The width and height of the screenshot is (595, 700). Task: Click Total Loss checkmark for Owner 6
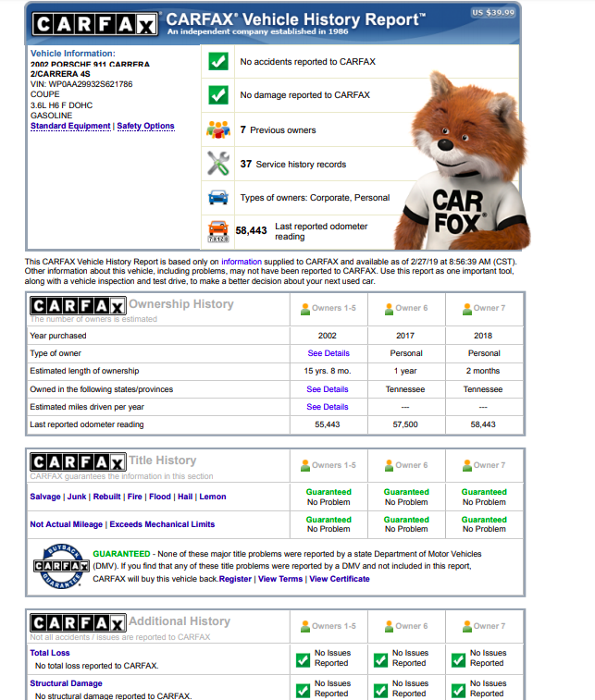pos(380,660)
